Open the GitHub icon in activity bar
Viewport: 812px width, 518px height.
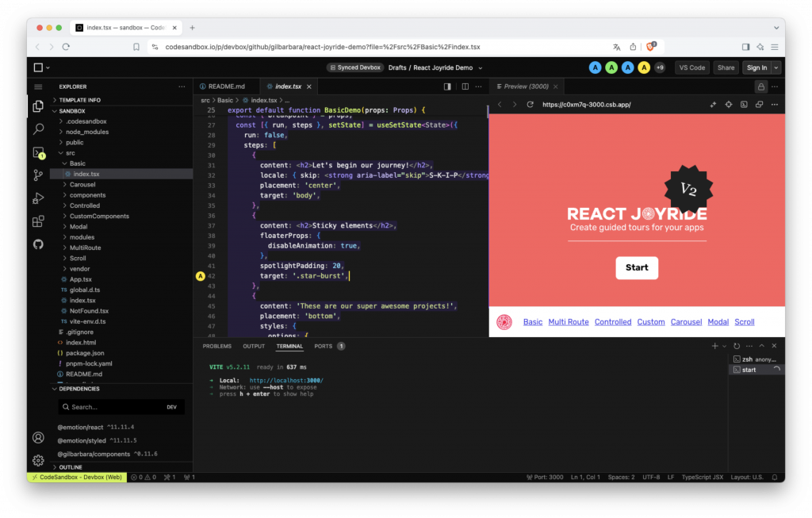38,244
